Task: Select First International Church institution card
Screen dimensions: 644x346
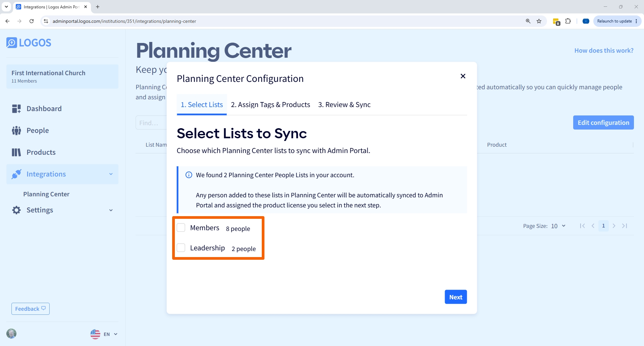Action: 62,77
